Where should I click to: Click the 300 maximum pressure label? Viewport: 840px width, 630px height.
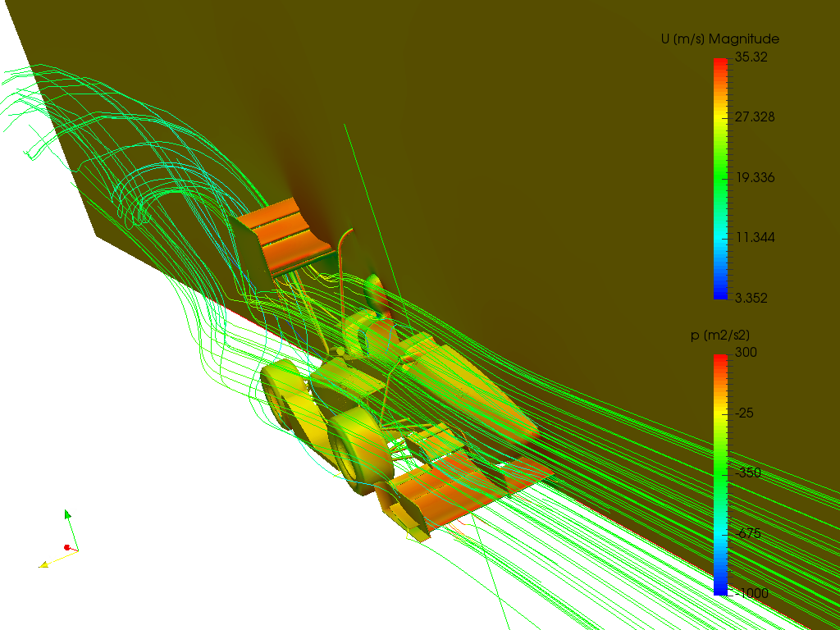click(x=745, y=353)
